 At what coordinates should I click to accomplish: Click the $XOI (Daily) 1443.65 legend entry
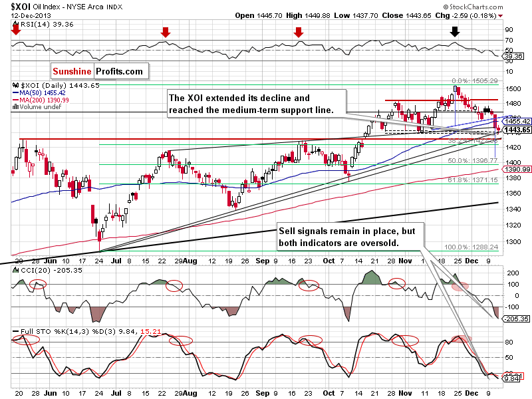point(60,86)
